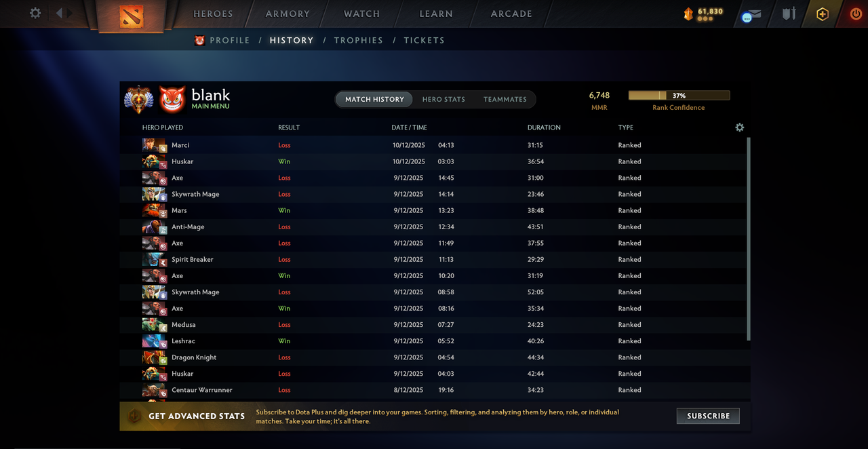Switch to the TEAMMATES tab
Screen dimensions: 868x449
(x=505, y=100)
